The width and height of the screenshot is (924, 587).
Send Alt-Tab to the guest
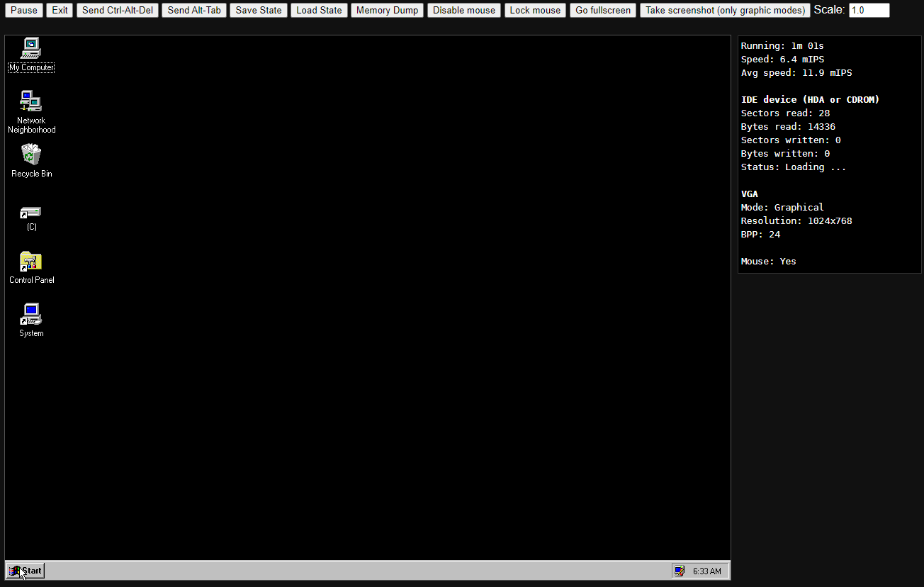pyautogui.click(x=194, y=11)
